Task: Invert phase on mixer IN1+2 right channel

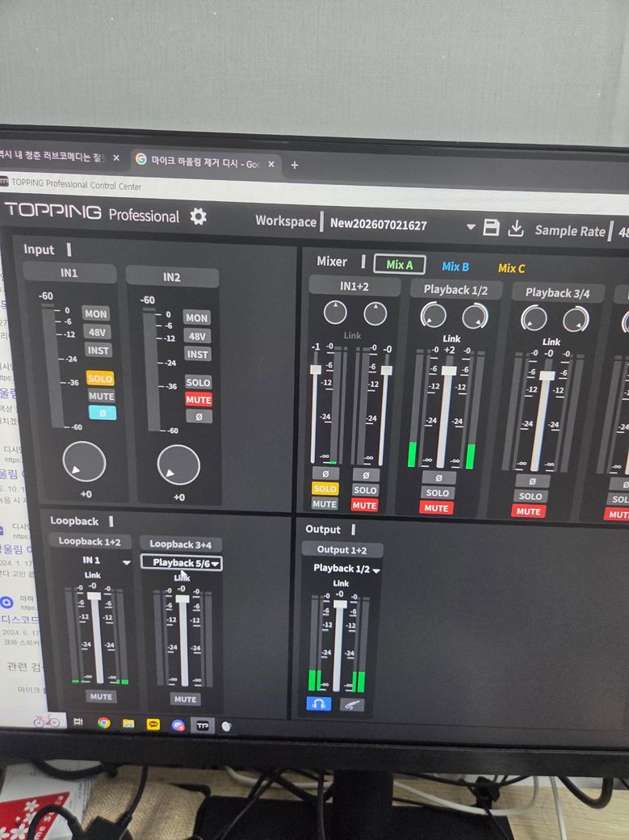Action: pyautogui.click(x=366, y=475)
